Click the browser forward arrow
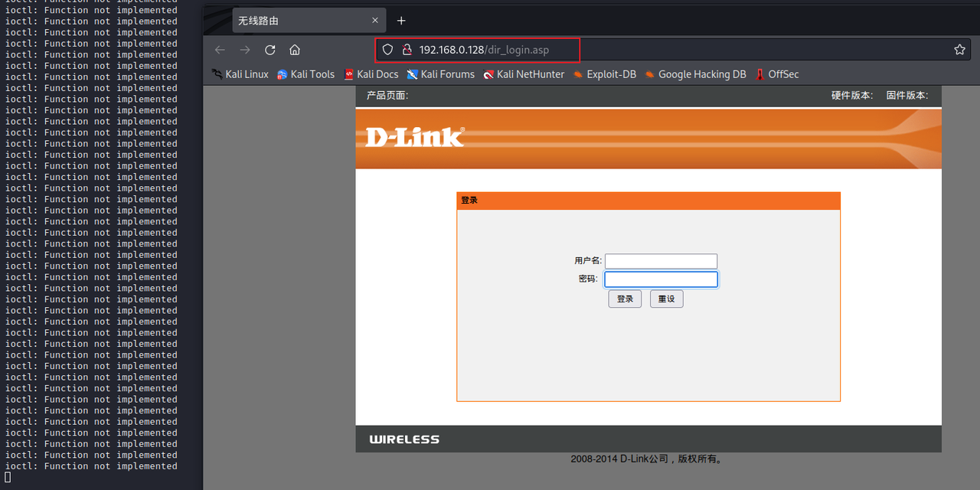The height and width of the screenshot is (490, 980). point(245,50)
